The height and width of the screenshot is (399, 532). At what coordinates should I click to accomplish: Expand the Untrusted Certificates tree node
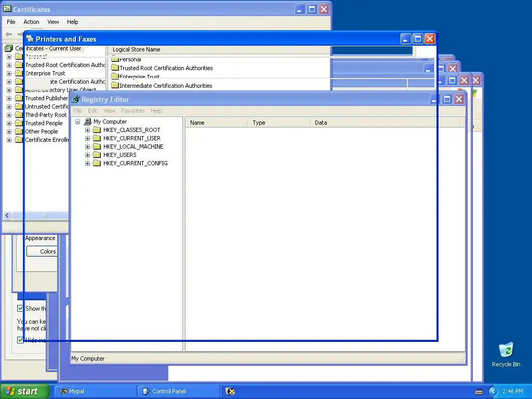pos(9,107)
